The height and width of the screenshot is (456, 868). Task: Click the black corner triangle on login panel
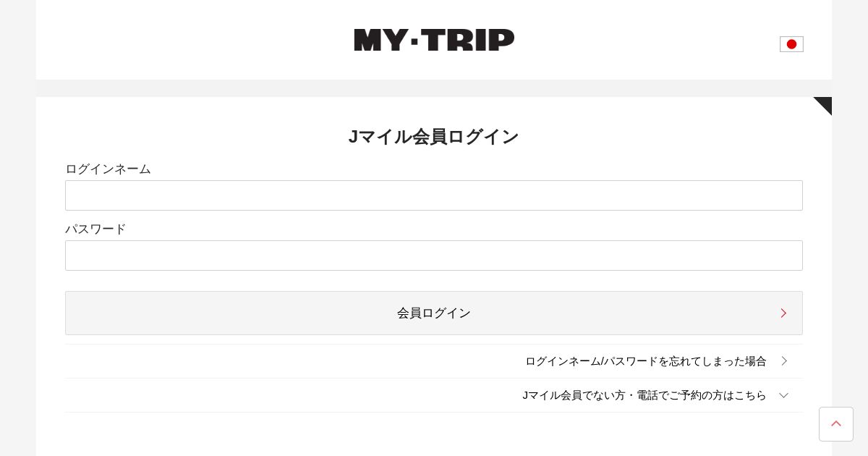pos(825,104)
